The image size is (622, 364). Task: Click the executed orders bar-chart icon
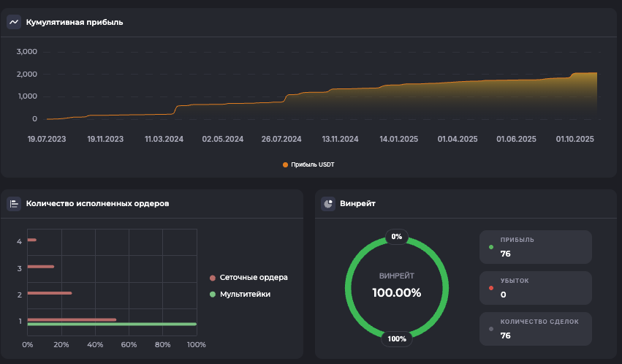[x=14, y=204]
